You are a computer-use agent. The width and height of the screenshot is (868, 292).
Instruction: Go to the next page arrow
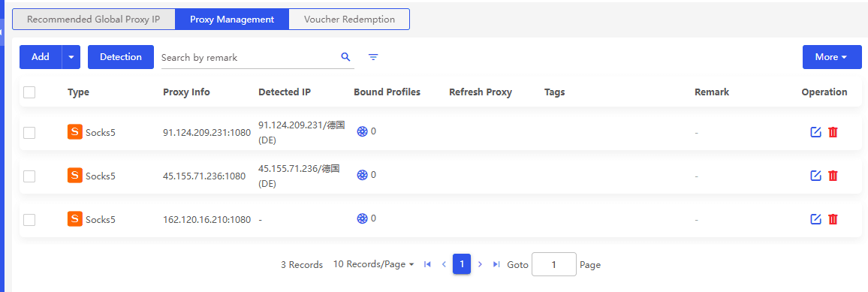coord(480,264)
